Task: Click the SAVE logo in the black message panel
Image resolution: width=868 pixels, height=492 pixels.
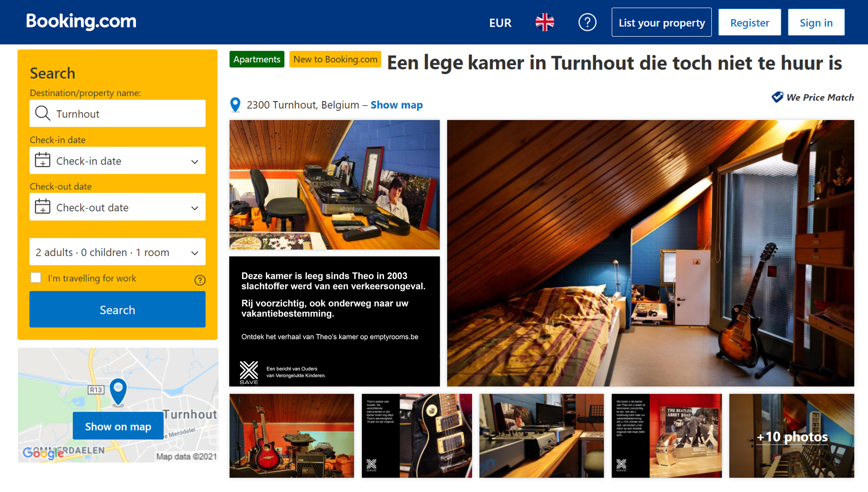Action: (x=249, y=373)
